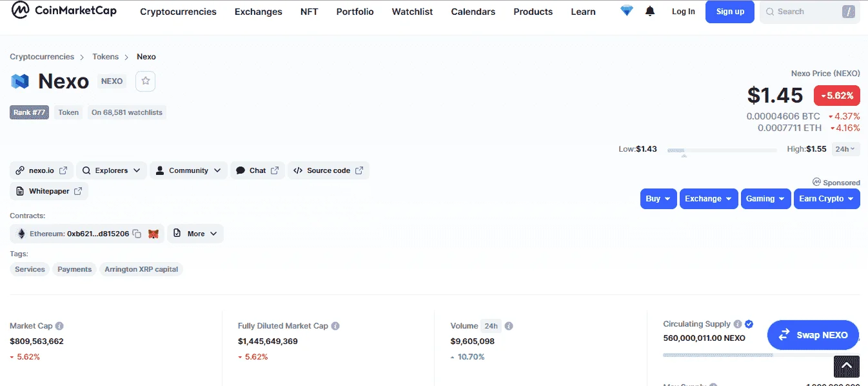Expand the Explorers dropdown
Image resolution: width=868 pixels, height=386 pixels.
click(x=112, y=170)
